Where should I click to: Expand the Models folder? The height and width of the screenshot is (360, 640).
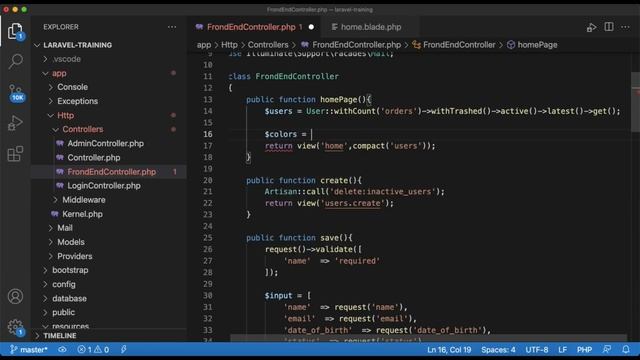[51, 242]
